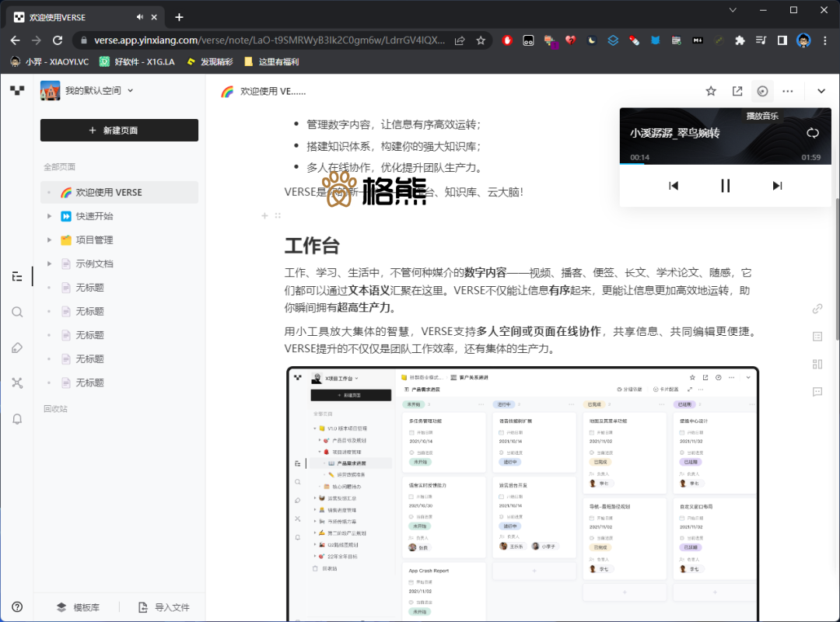Open the 发现精彩 bookmark
Image resolution: width=840 pixels, height=622 pixels.
coord(209,61)
